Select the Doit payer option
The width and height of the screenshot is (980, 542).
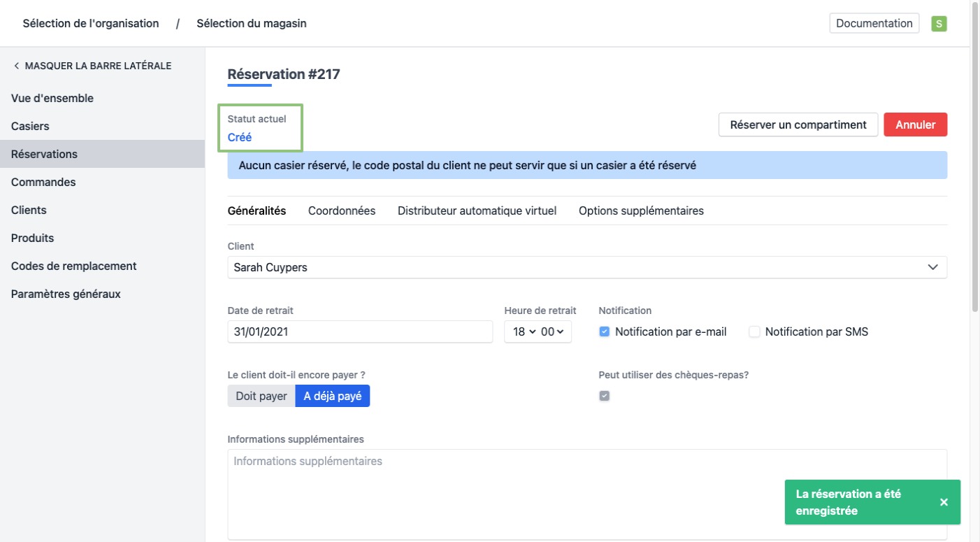[261, 396]
